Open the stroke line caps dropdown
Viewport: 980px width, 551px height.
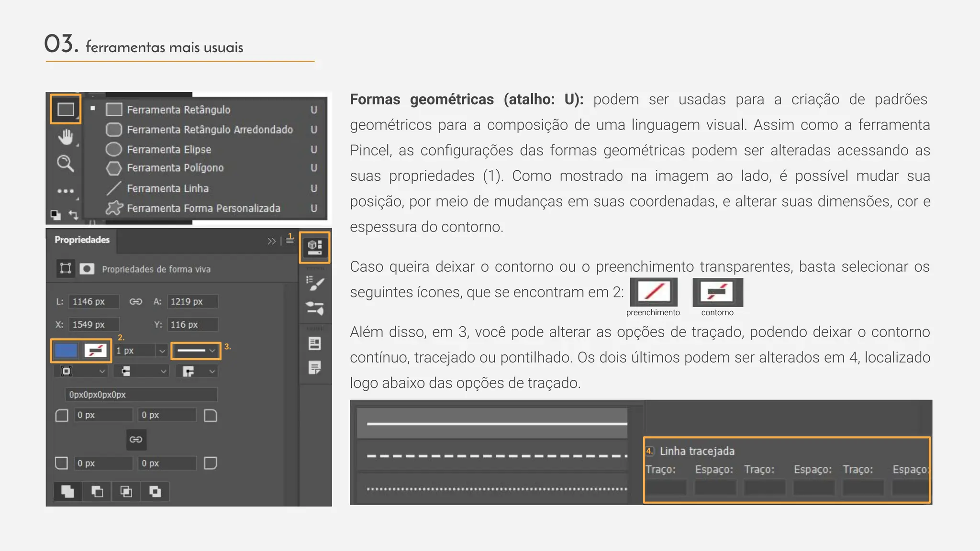[142, 371]
